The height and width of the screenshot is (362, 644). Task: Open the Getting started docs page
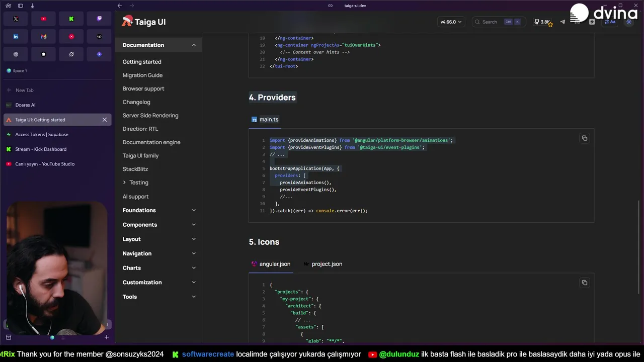[x=142, y=62]
